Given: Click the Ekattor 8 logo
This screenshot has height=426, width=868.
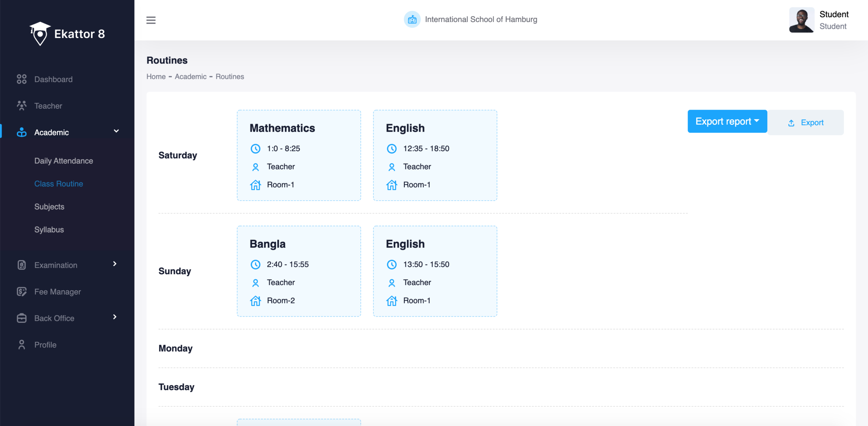Looking at the screenshot, I should click(67, 34).
